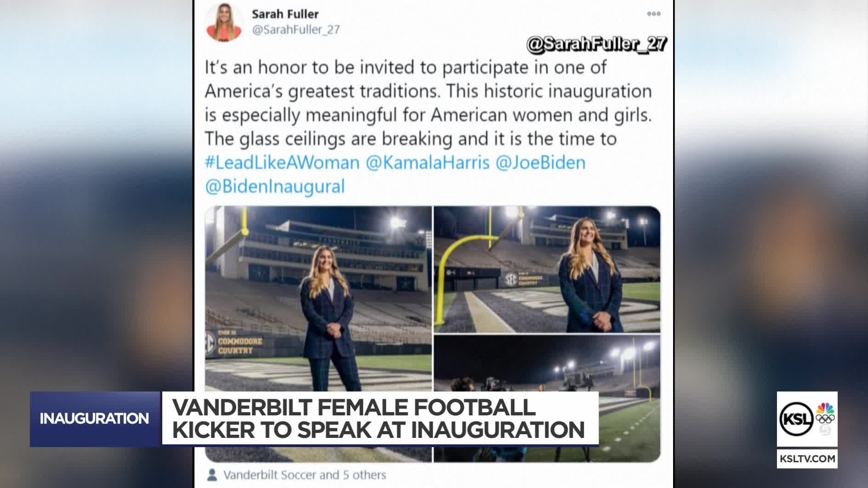This screenshot has height=488, width=868.
Task: Click "Vanderbilt Soccer and 5 others"
Action: tap(304, 475)
